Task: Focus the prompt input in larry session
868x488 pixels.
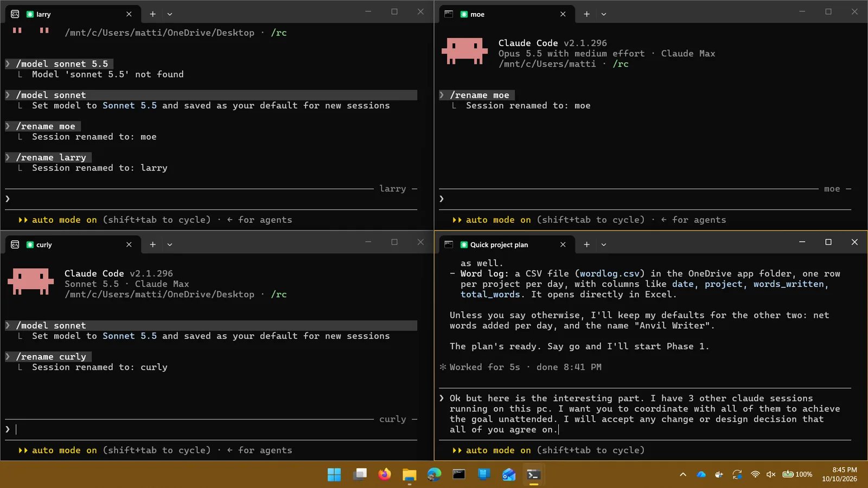Action: (212, 199)
